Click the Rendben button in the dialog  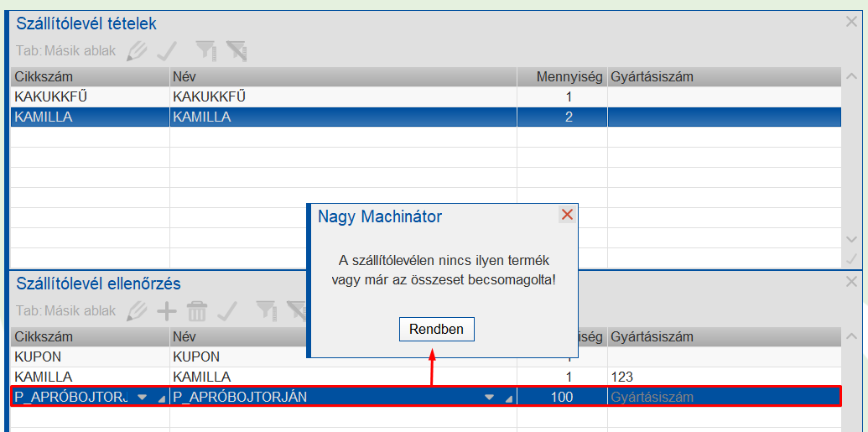(436, 330)
